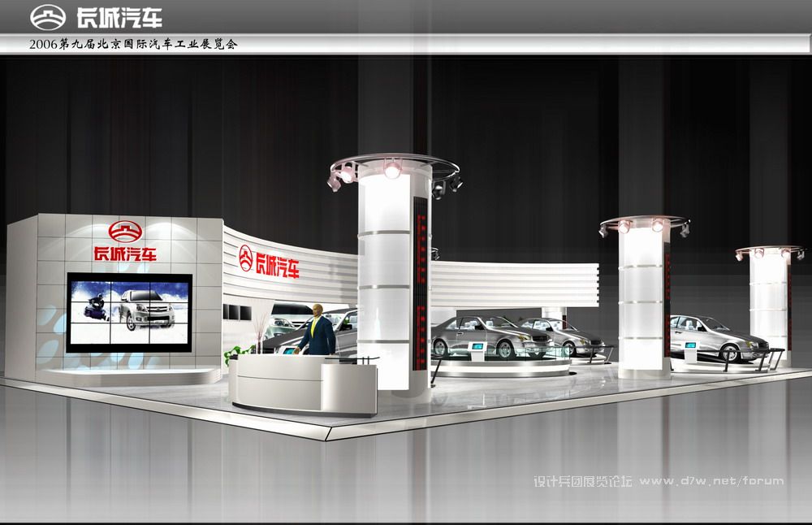Click the man in the suit at the reception desk
This screenshot has width=812, height=525.
(316, 330)
